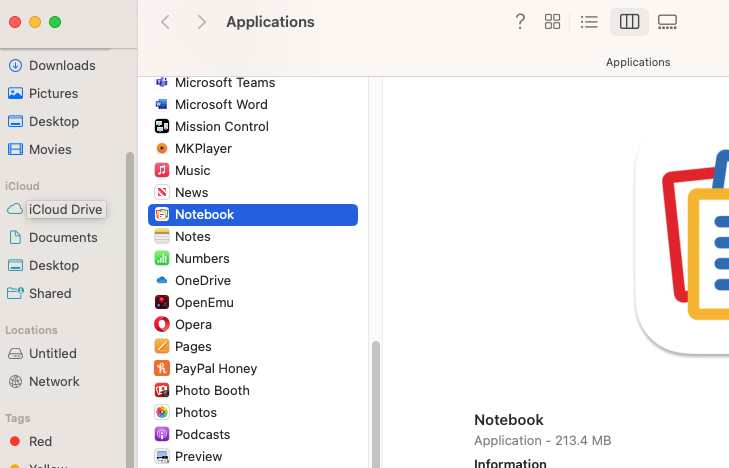
Task: Open help via question mark icon
Action: pyautogui.click(x=520, y=21)
